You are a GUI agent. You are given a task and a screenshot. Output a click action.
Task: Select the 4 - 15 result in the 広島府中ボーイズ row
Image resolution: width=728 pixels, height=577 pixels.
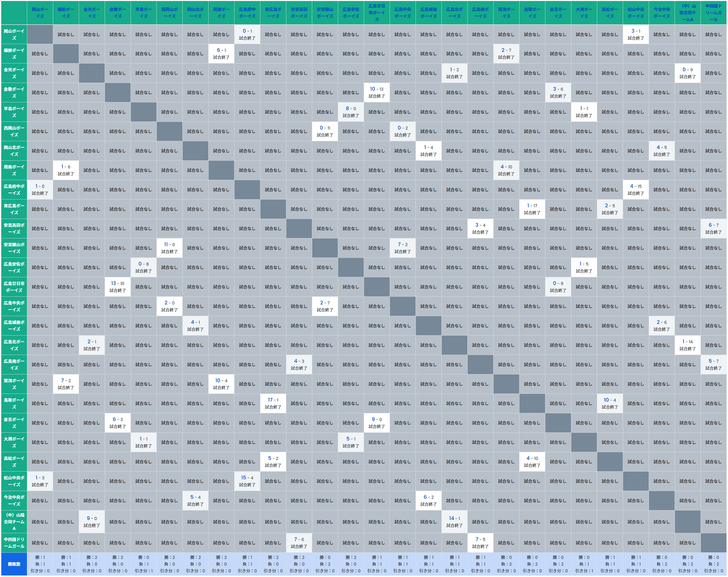[x=636, y=186]
